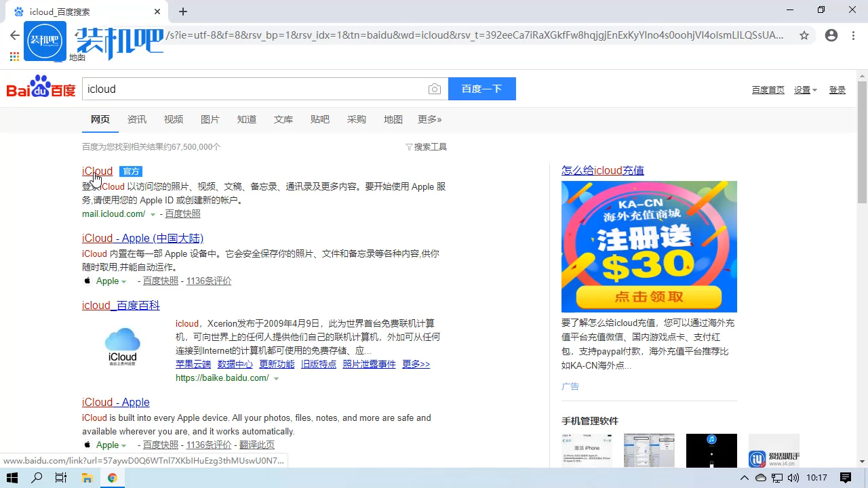Expand the dropdown arrow beside mail.icloud.com
This screenshot has height=488, width=868.
coord(153,214)
